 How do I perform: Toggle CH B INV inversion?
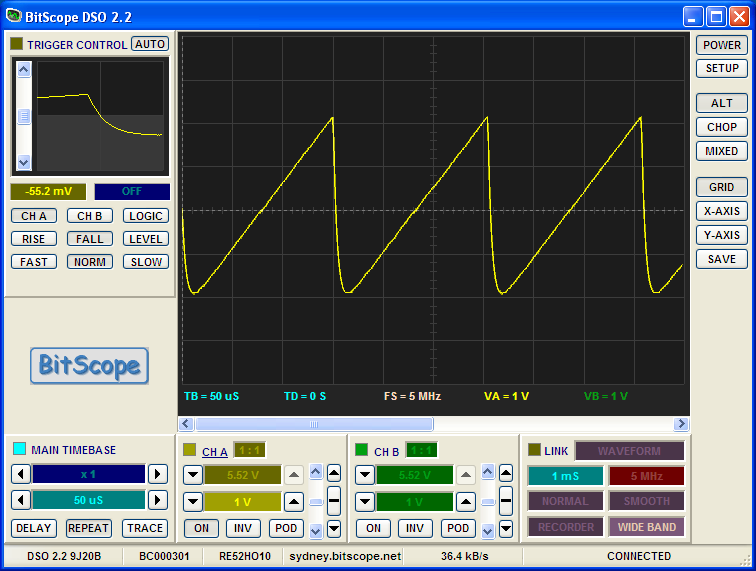pos(415,528)
